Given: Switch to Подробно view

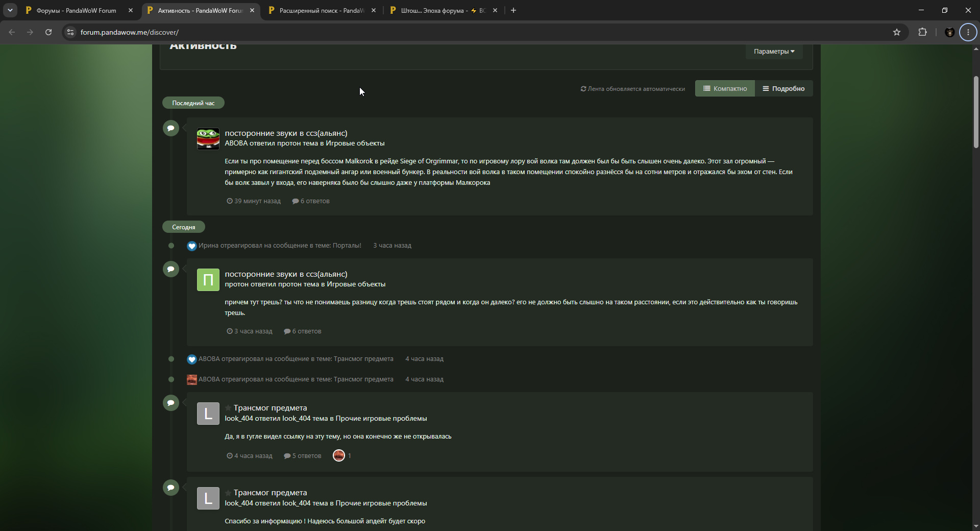Looking at the screenshot, I should (x=783, y=88).
